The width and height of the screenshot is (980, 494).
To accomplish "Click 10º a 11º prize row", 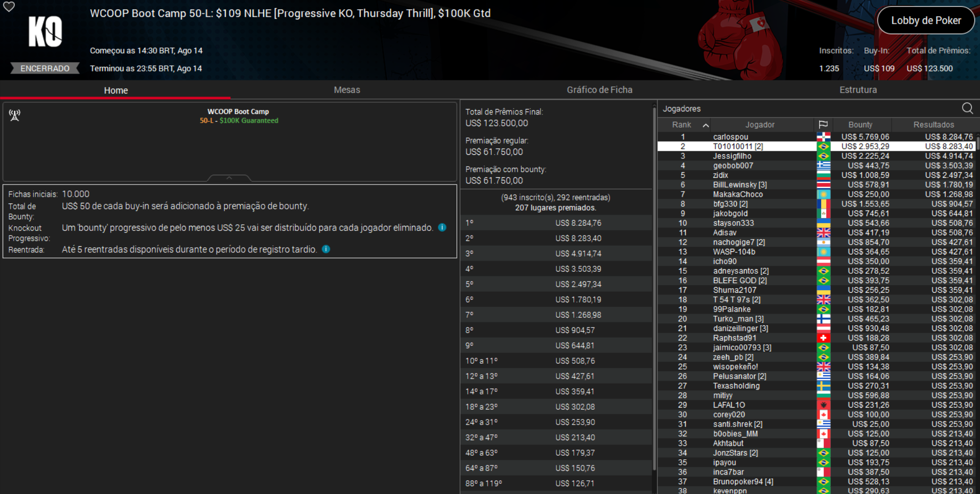I will point(556,361).
